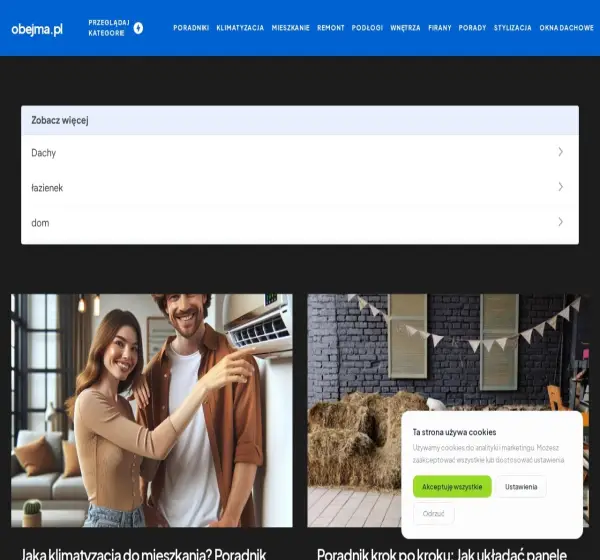Image resolution: width=600 pixels, height=560 pixels.
Task: Open the dom list row
Action: pyautogui.click(x=300, y=223)
